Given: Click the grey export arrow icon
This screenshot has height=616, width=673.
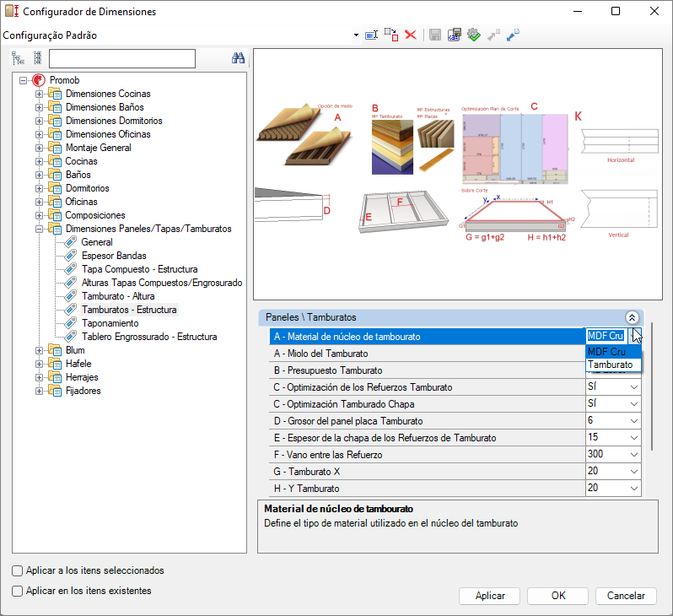Looking at the screenshot, I should click(493, 35).
